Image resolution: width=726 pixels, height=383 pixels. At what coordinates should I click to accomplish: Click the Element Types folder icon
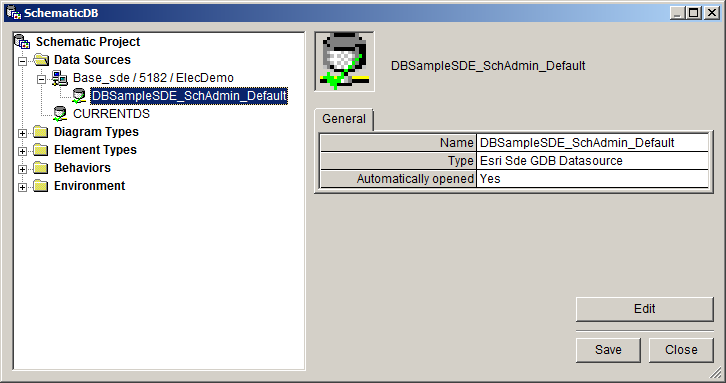pyautogui.click(x=41, y=150)
